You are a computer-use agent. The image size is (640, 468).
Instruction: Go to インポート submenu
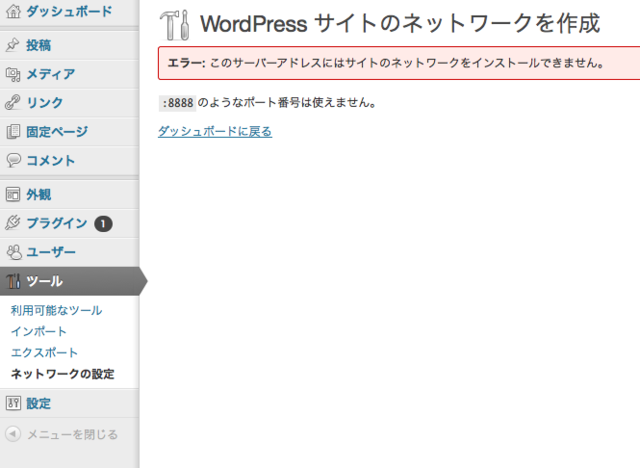pyautogui.click(x=39, y=331)
